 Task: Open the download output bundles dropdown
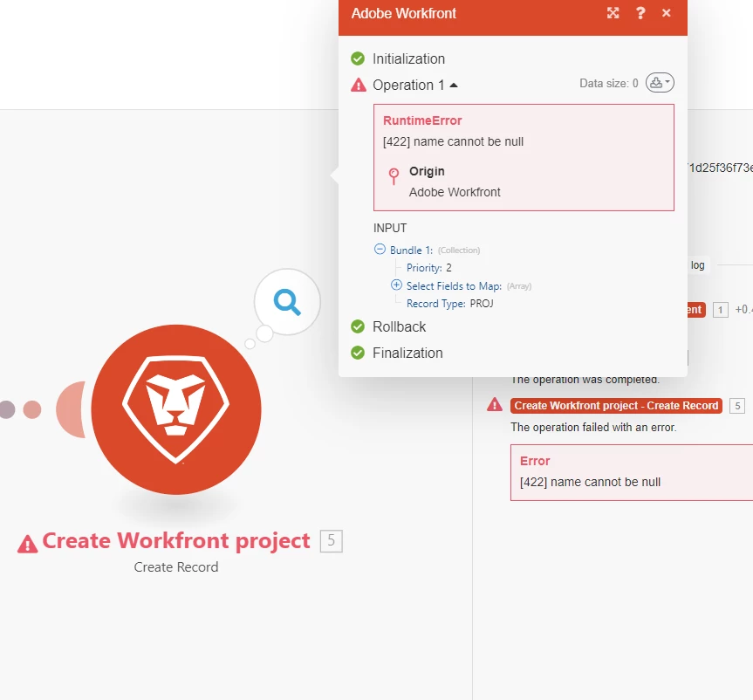(660, 83)
